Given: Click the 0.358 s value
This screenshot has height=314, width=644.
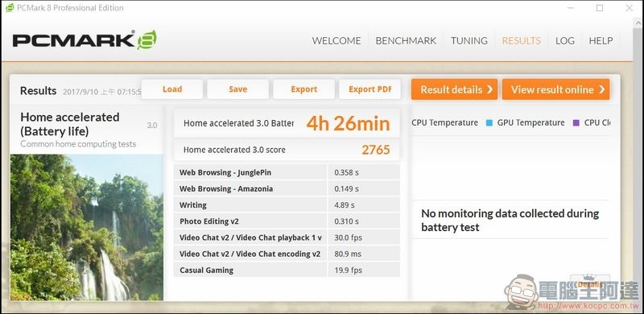Looking at the screenshot, I should [x=347, y=172].
